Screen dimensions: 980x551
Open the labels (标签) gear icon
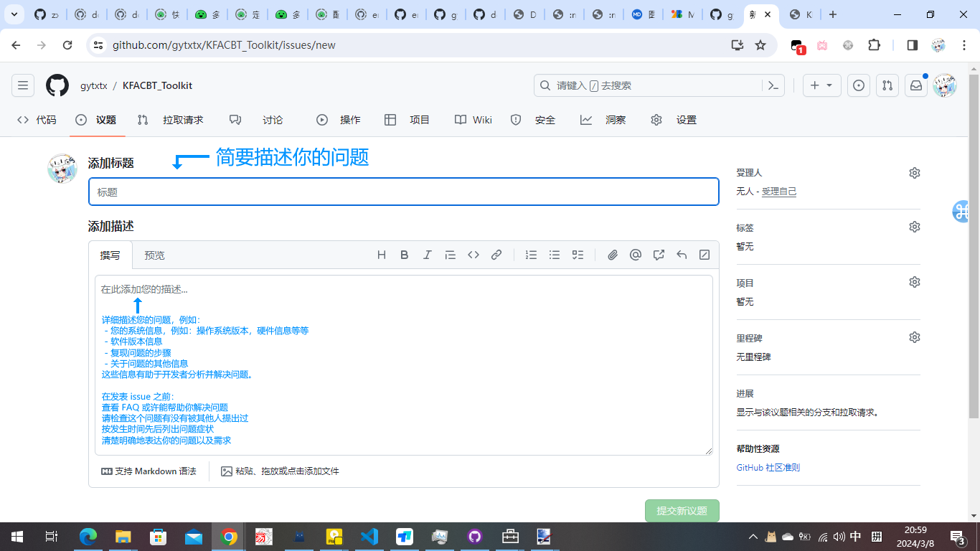[915, 227]
